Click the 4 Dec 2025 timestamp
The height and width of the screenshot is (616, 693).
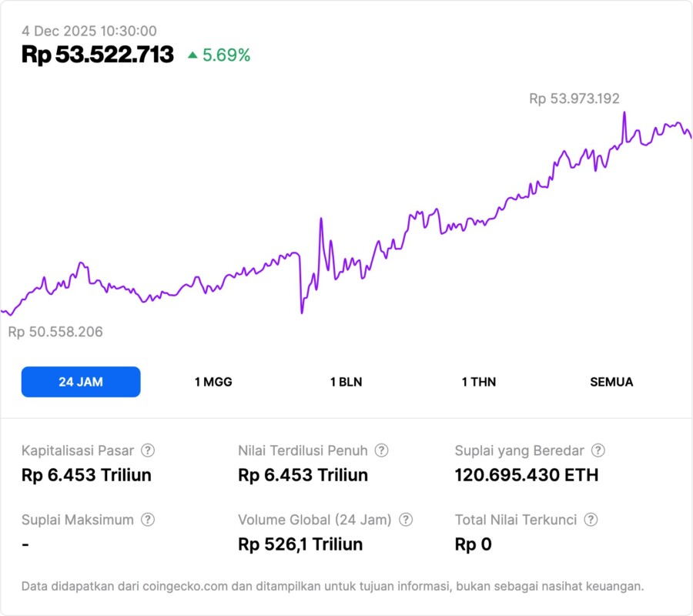click(x=89, y=32)
